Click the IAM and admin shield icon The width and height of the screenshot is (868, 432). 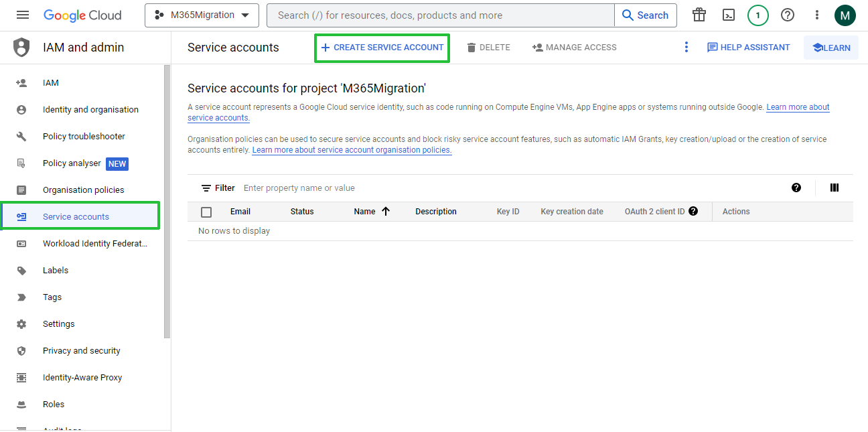(x=21, y=48)
